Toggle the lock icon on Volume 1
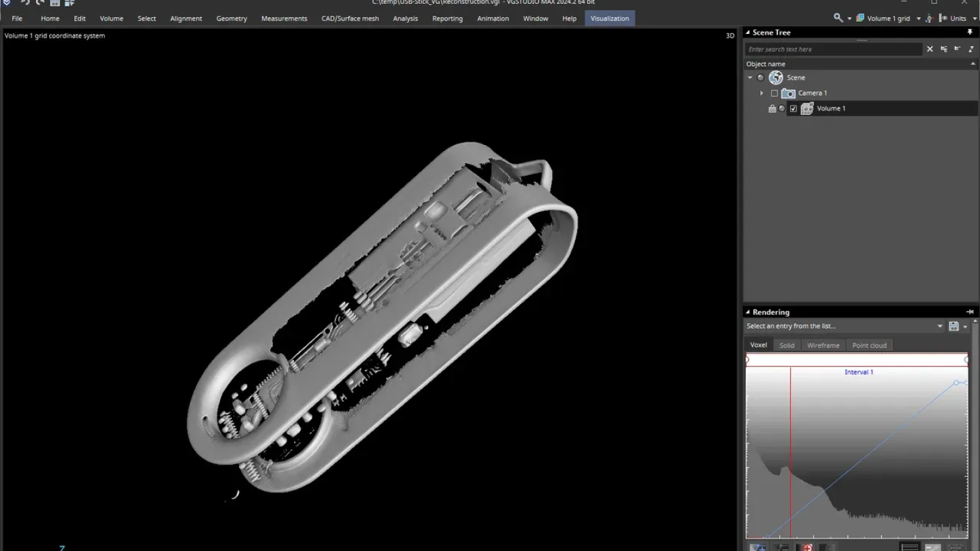 [x=771, y=108]
